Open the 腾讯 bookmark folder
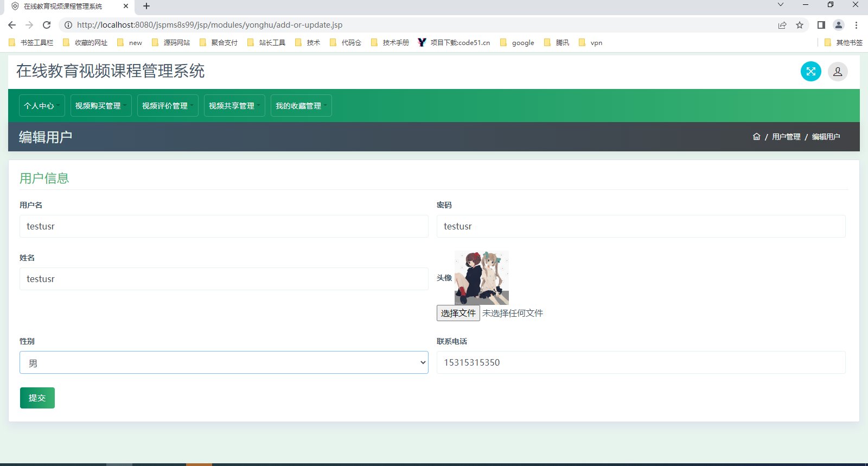Screen dimensions: 868x466 557,42
